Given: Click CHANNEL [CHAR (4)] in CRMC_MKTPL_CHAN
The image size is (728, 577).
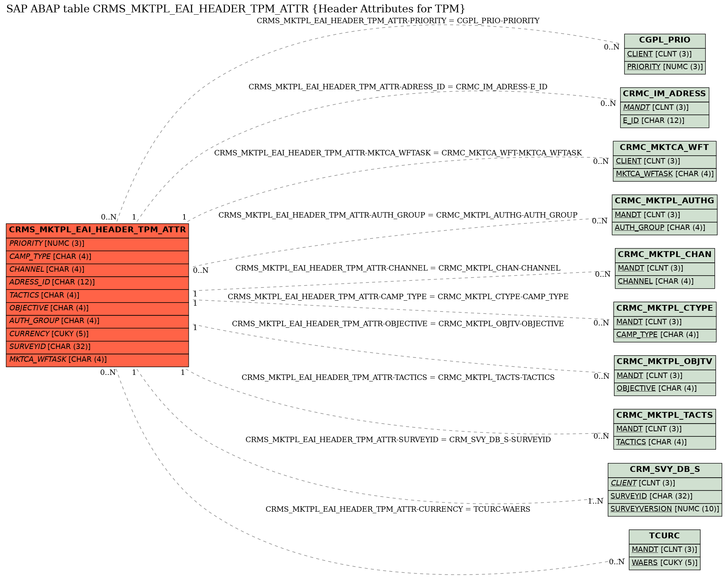Looking at the screenshot, I should pos(665,282).
